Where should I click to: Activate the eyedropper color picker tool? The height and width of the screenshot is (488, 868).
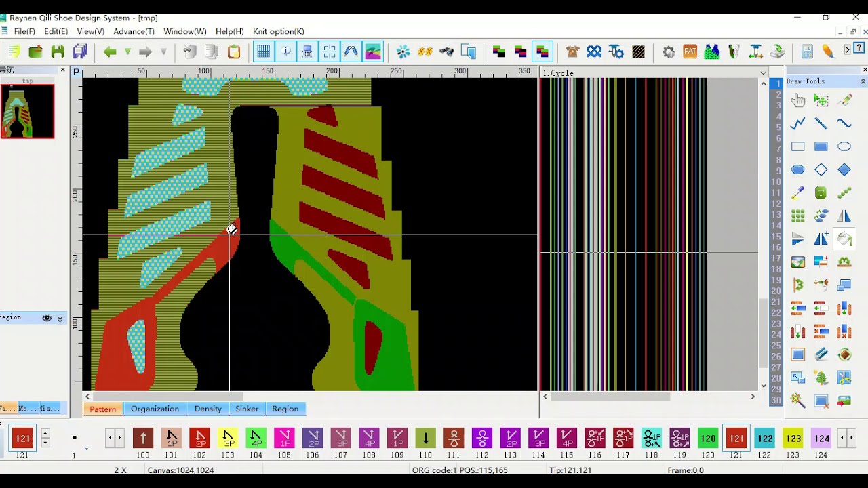point(798,193)
